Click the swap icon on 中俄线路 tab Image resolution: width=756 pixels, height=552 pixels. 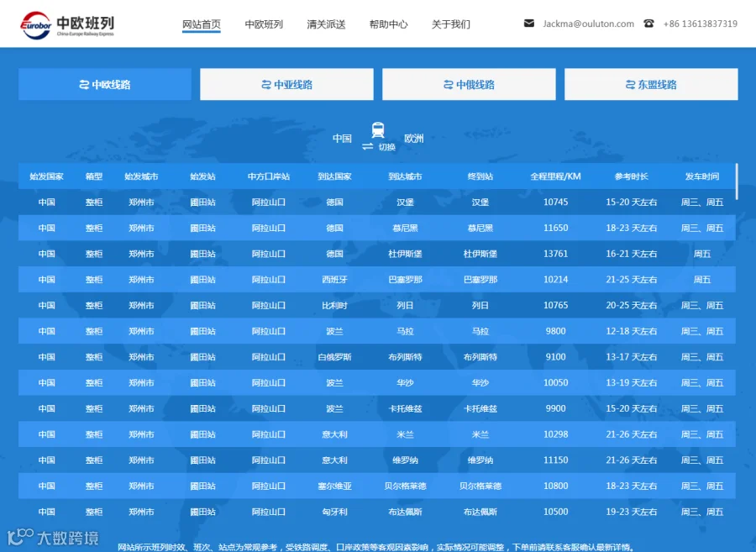449,85
